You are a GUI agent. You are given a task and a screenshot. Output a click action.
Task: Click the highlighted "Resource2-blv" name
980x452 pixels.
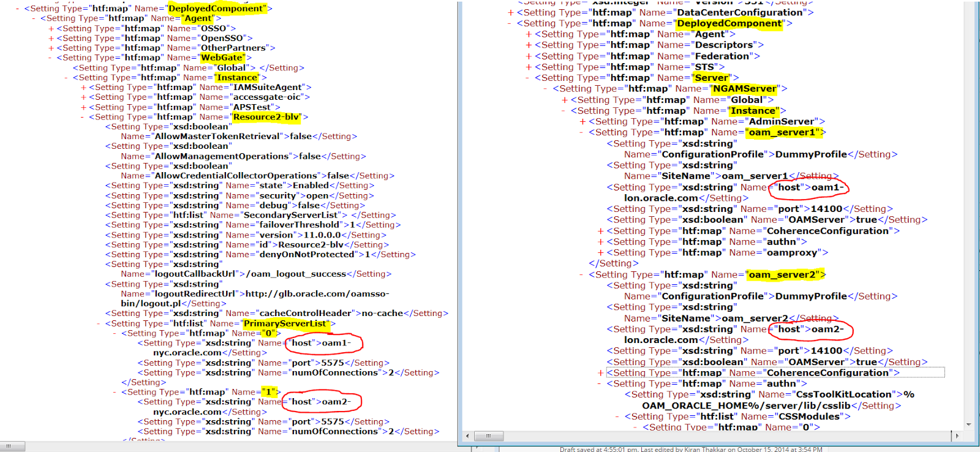[x=266, y=117]
